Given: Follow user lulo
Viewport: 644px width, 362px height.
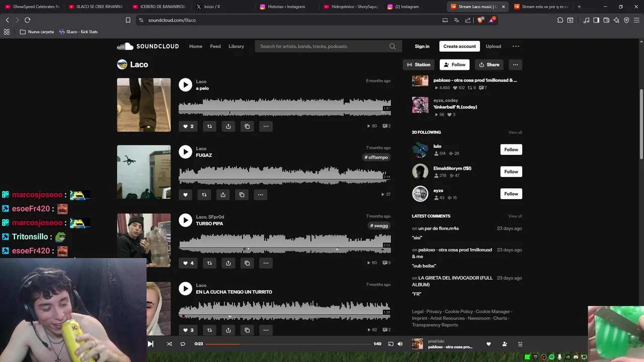Looking at the screenshot, I should (x=511, y=149).
